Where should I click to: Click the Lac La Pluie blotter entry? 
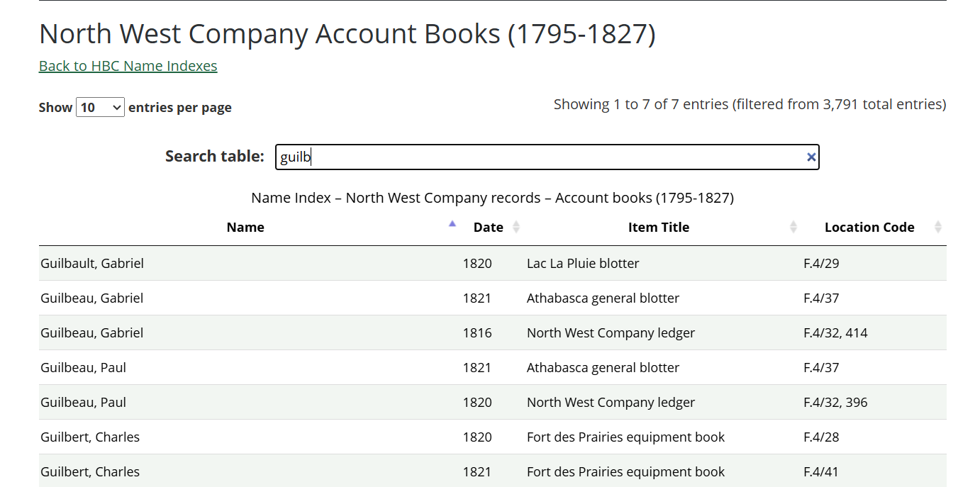click(x=582, y=263)
